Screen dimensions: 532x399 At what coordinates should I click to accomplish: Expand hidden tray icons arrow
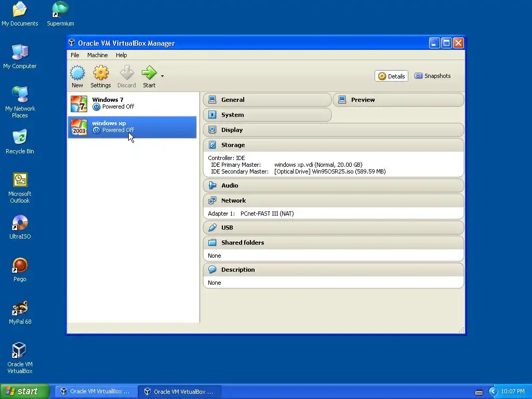click(493, 392)
